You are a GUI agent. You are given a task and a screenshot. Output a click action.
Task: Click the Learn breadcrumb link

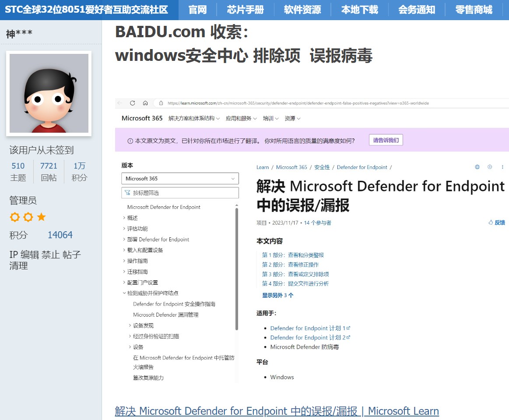tap(263, 167)
